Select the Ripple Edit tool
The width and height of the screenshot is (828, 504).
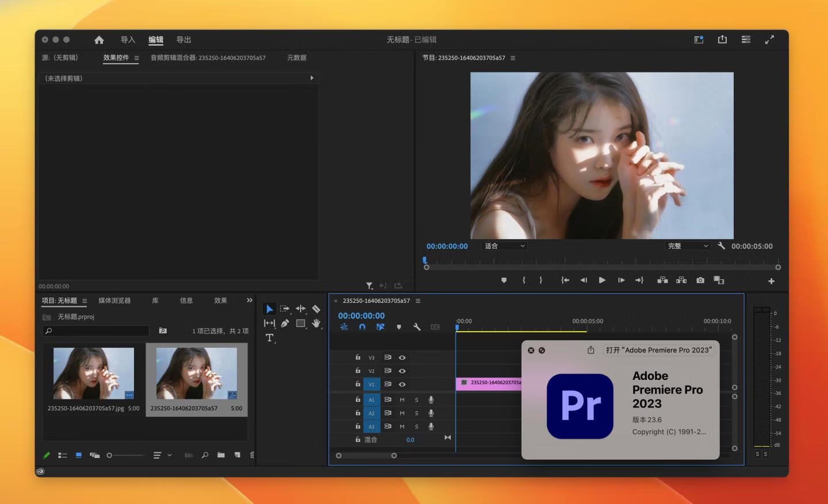click(300, 309)
